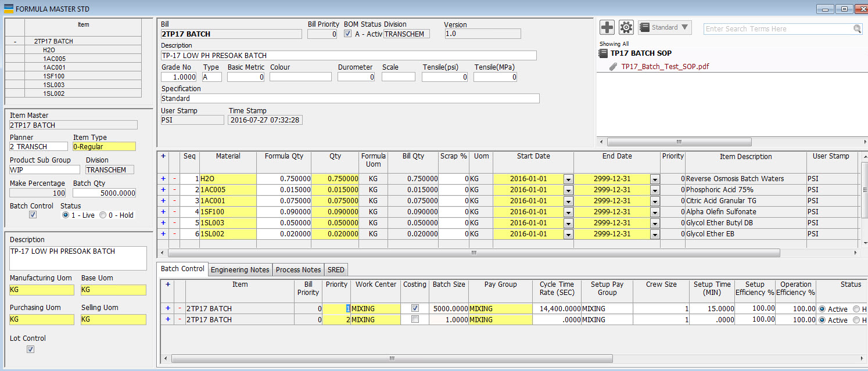Viewport: 868px width, 371px height.
Task: Click the red minus on the first 2TP17 BATCH row
Action: [180, 309]
